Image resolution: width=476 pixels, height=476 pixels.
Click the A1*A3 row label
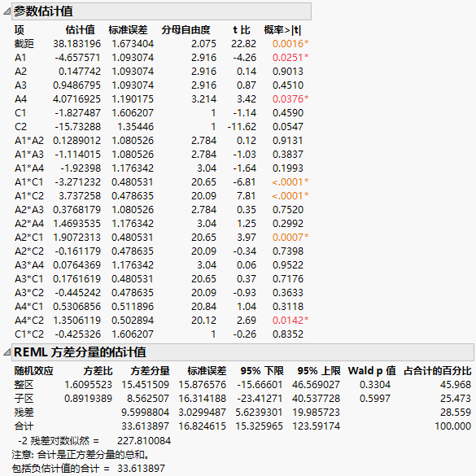29,155
